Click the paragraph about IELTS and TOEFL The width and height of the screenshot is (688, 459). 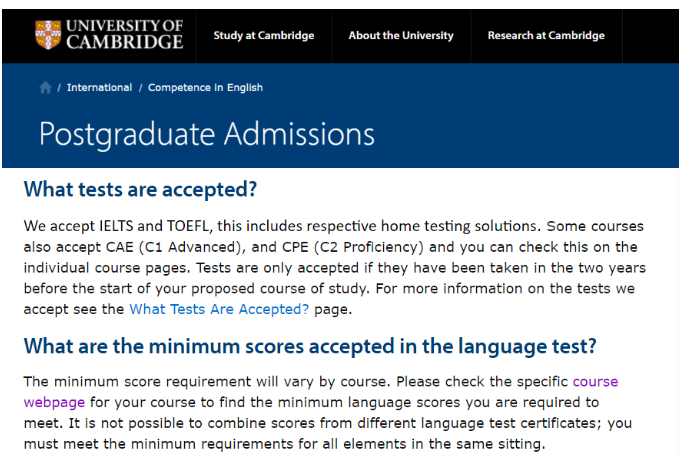[x=334, y=268]
